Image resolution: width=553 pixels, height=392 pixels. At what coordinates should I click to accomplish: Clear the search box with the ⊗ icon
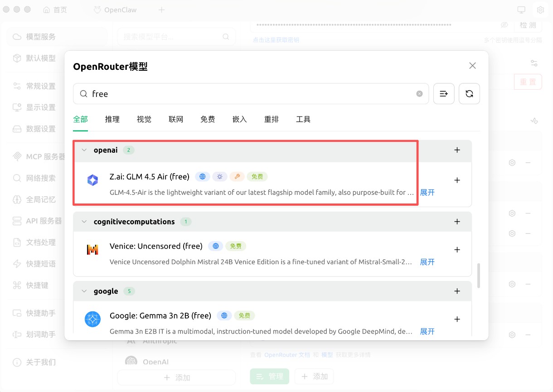[x=419, y=93]
